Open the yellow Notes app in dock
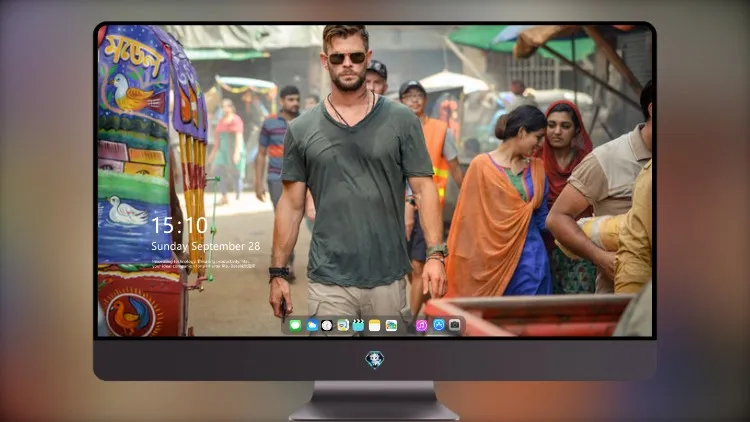The width and height of the screenshot is (750, 422). [375, 325]
